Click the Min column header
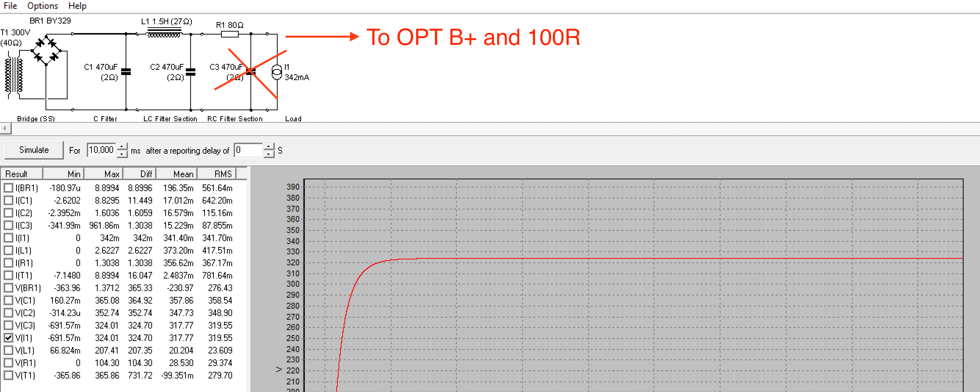The width and height of the screenshot is (980, 392). tap(63, 174)
